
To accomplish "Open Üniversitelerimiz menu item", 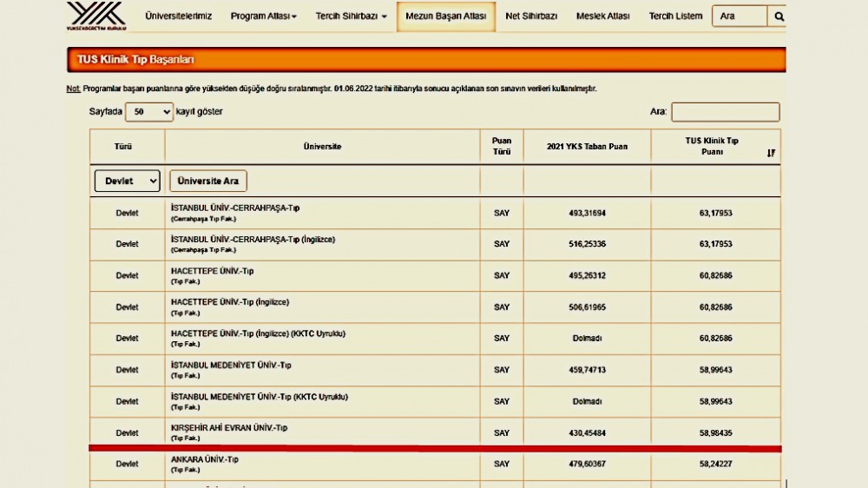I will [178, 16].
